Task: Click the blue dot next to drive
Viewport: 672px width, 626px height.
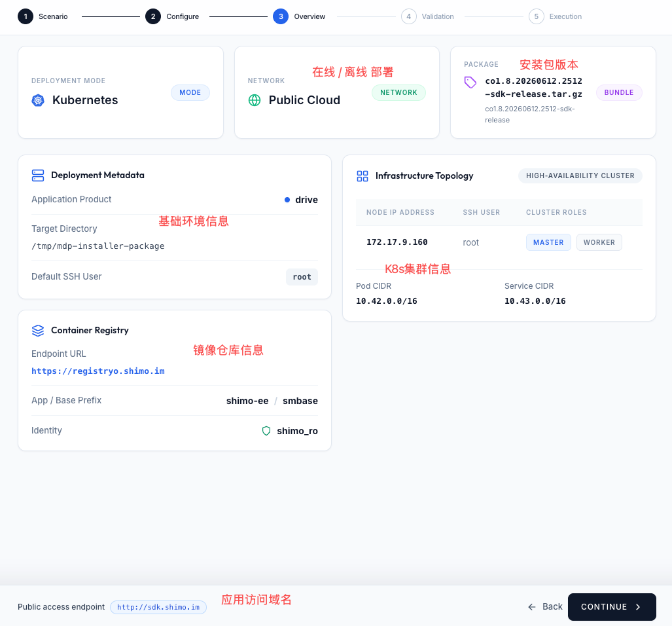Action: 287,200
